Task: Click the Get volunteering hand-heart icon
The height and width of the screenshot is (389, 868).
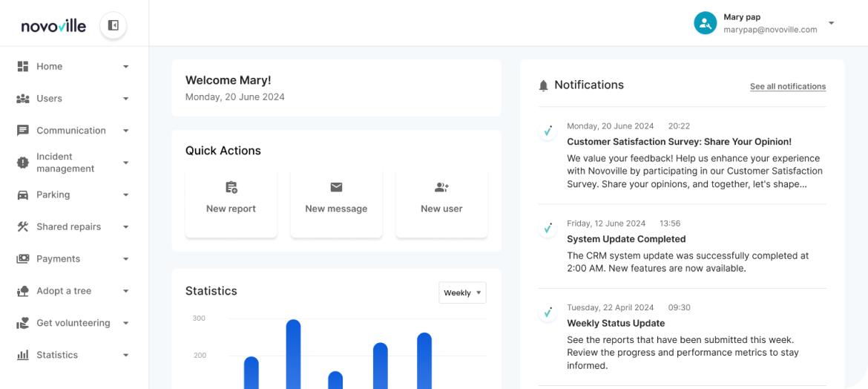Action: 23,323
